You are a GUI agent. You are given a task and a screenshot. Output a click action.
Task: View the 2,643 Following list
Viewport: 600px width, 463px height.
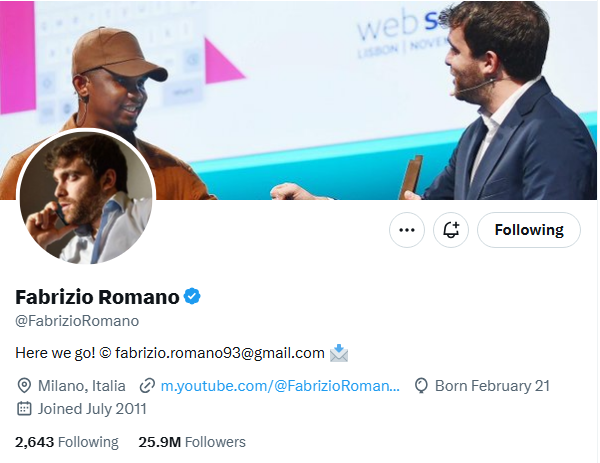pos(67,442)
